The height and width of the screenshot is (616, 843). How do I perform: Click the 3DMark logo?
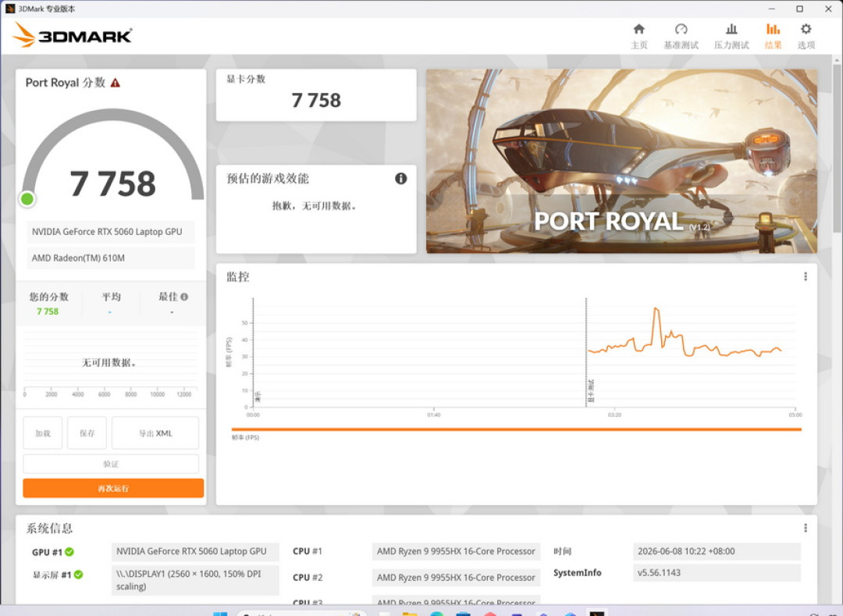(72, 35)
